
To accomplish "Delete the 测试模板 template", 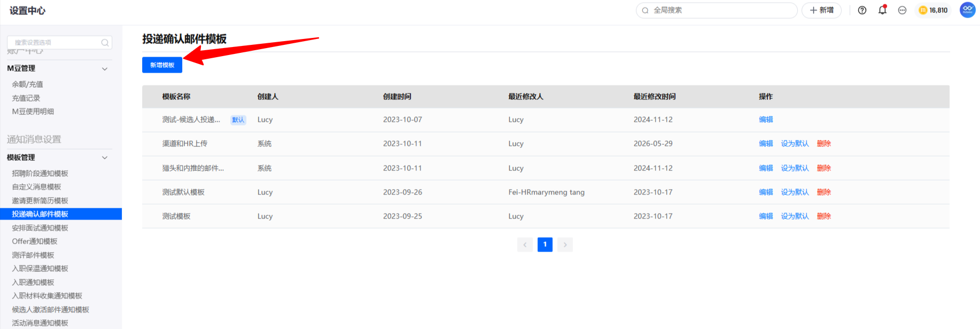I will 823,216.
